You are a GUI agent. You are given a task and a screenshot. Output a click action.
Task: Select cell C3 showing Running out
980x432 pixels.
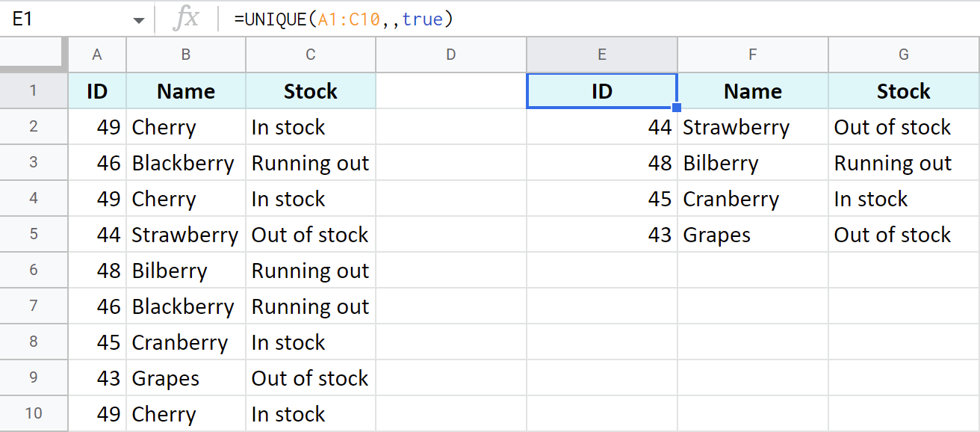click(310, 162)
